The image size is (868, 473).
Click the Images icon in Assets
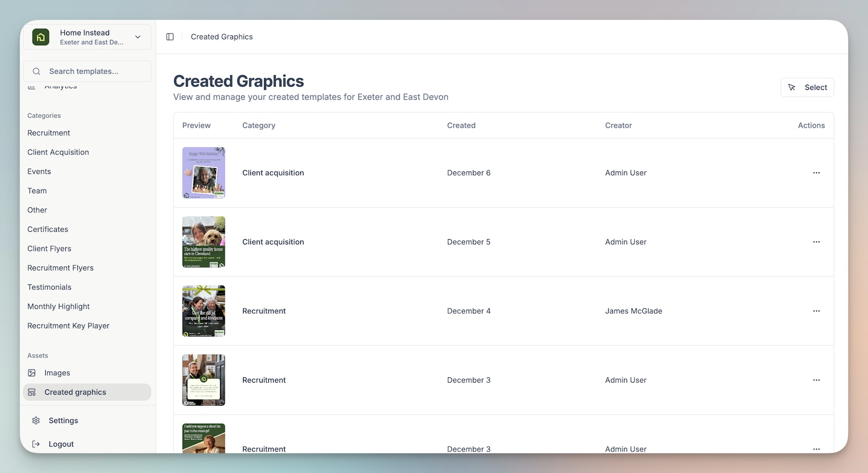tap(32, 373)
